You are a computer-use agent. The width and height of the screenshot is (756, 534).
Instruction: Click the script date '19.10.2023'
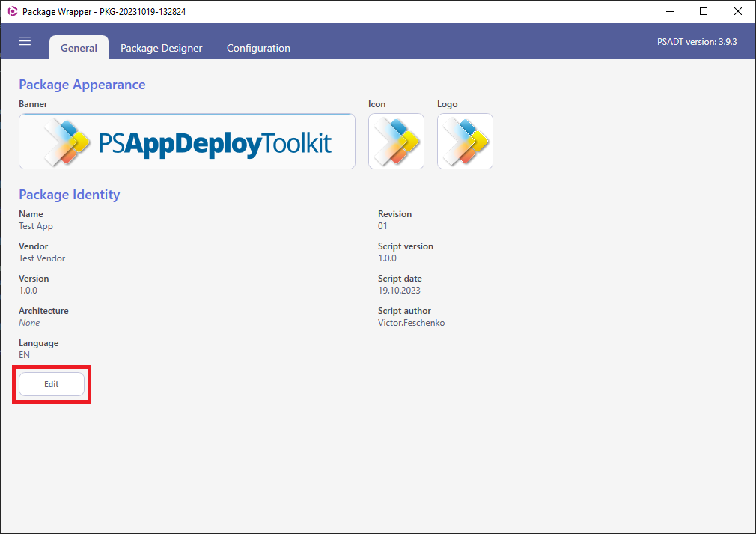point(399,291)
